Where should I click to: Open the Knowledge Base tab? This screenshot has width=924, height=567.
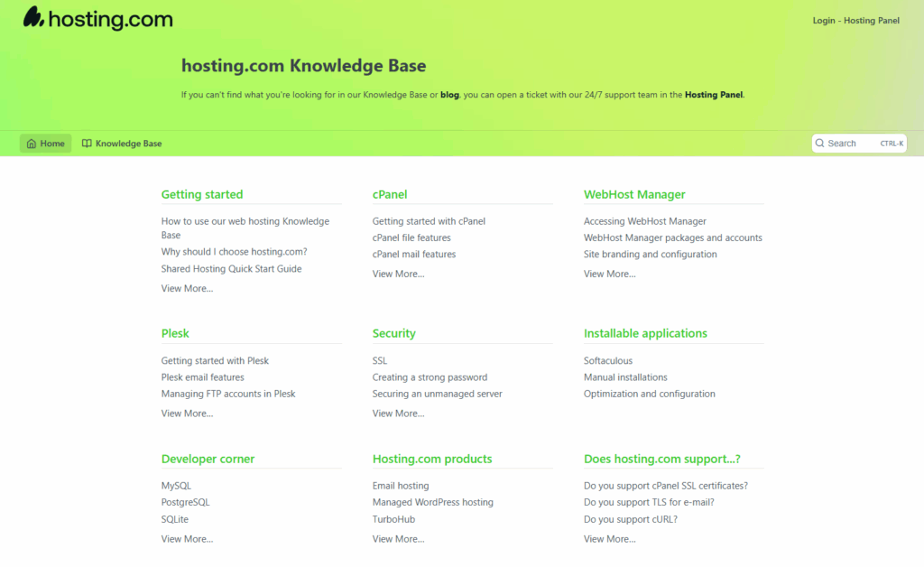point(122,144)
